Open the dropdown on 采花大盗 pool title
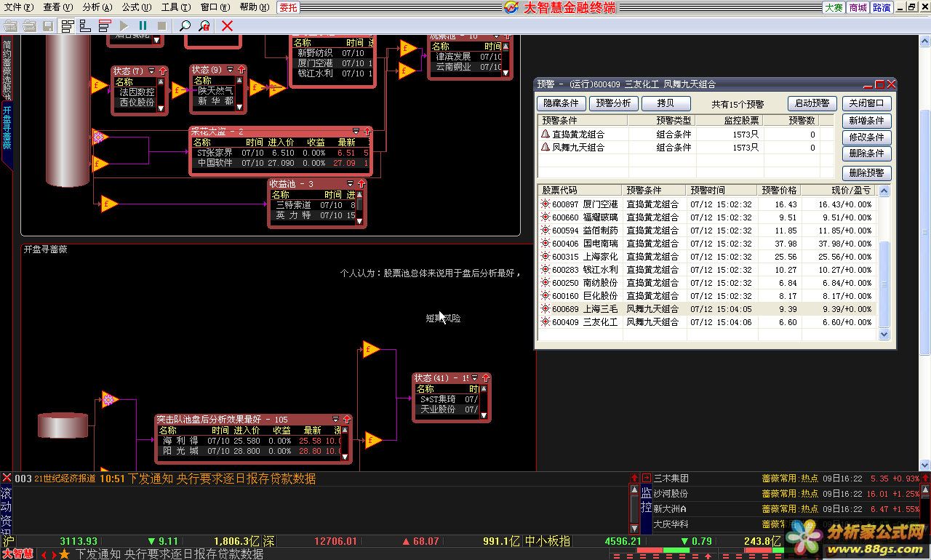 [x=356, y=132]
